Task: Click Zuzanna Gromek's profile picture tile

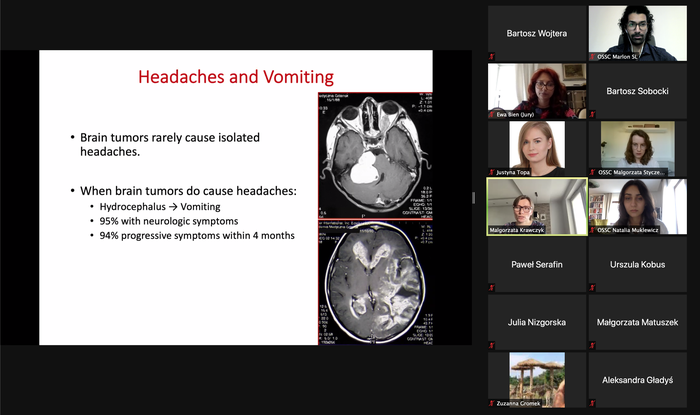Action: pyautogui.click(x=537, y=378)
